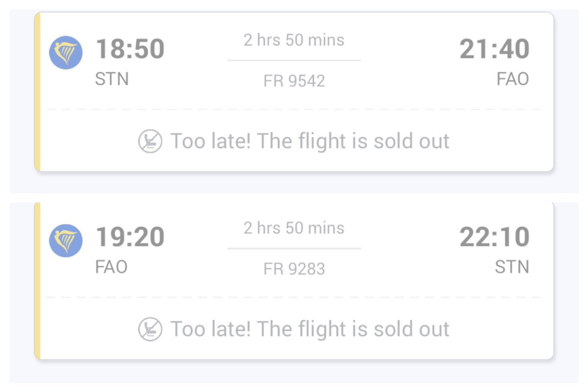Image resolution: width=588 pixels, height=392 pixels.
Task: Click the Ryanair logo on the STN flight
Action: click(x=66, y=52)
